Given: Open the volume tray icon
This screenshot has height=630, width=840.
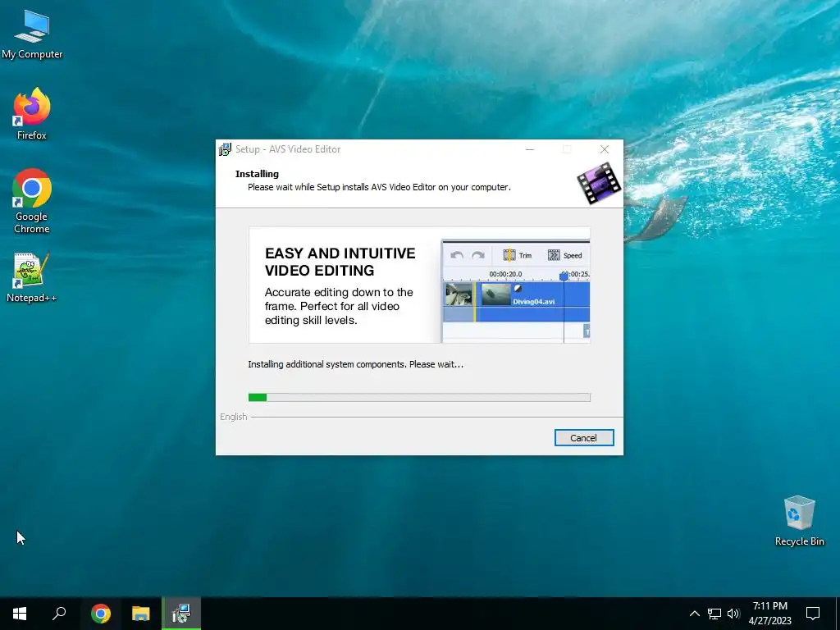Looking at the screenshot, I should coord(733,614).
